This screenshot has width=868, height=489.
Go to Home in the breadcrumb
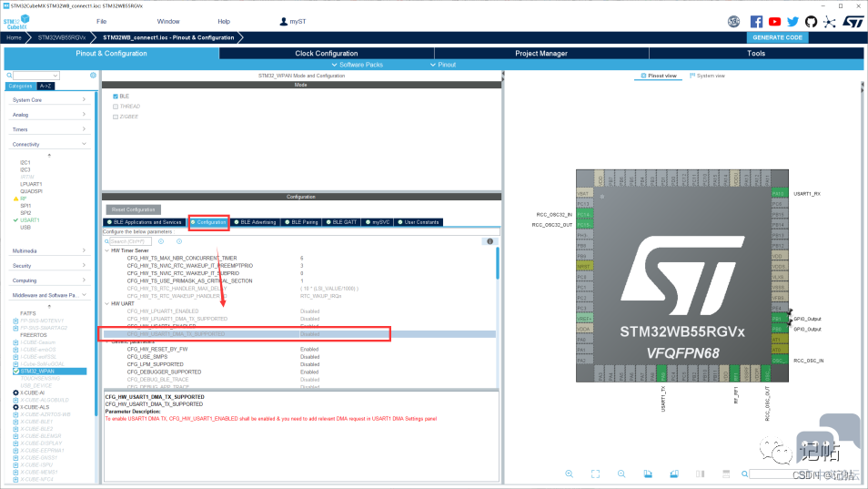pos(14,37)
